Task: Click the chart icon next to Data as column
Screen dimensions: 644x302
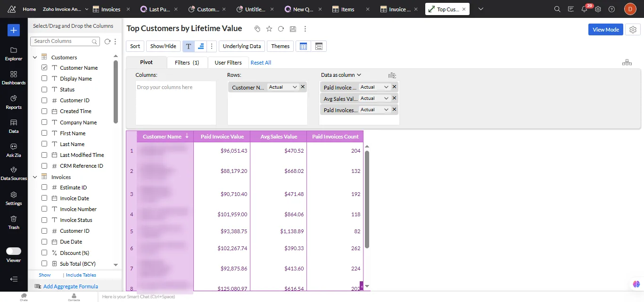Action: [x=392, y=75]
